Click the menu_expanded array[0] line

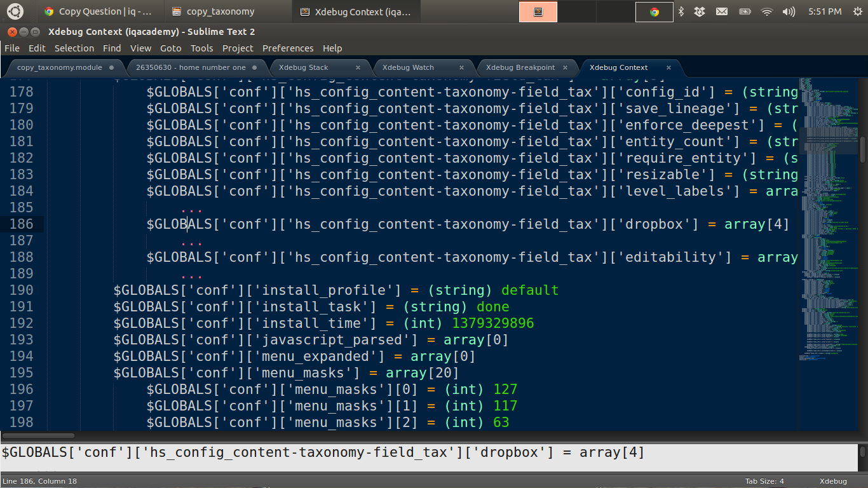pos(295,356)
